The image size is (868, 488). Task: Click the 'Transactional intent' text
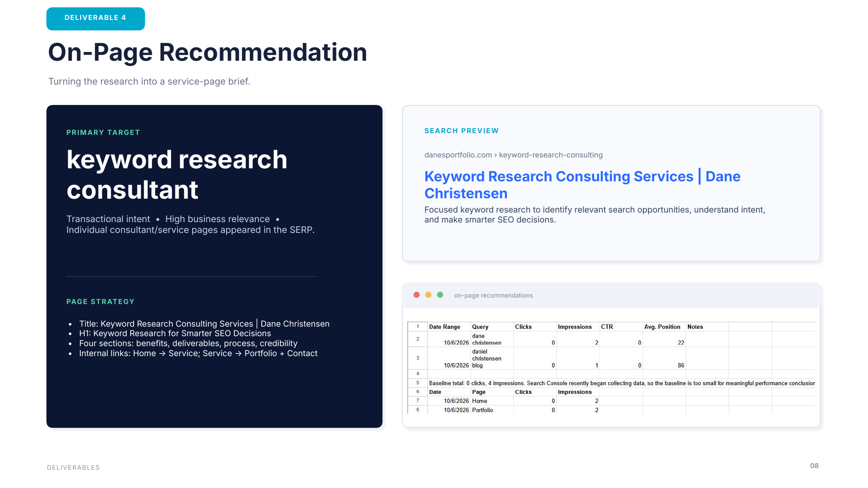108,219
